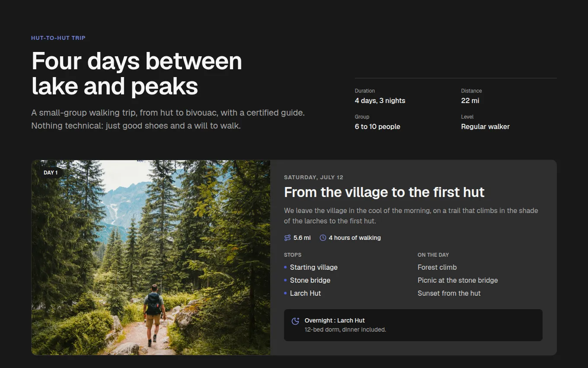588x368 pixels.
Task: Click the Level label in trip stats
Action: click(467, 117)
